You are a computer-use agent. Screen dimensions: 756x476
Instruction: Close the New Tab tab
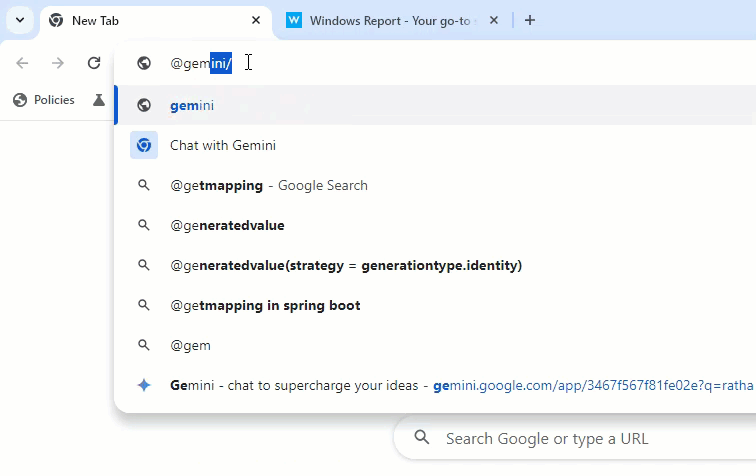pyautogui.click(x=256, y=20)
